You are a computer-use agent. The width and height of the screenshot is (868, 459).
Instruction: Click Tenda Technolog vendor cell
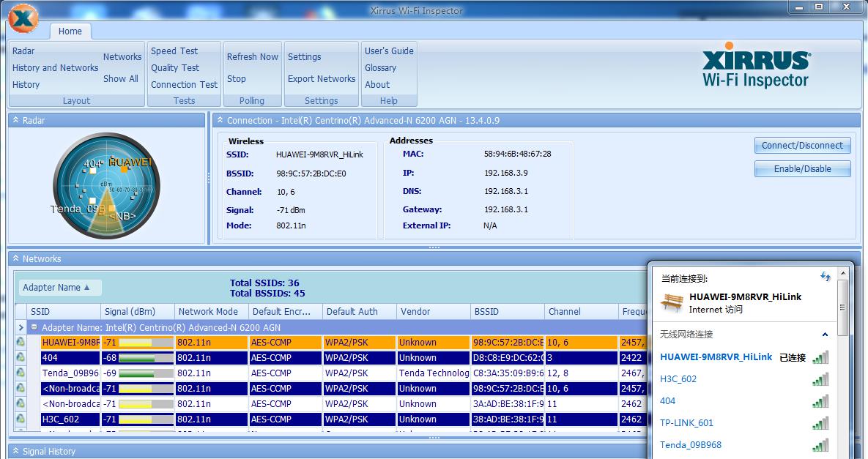434,373
